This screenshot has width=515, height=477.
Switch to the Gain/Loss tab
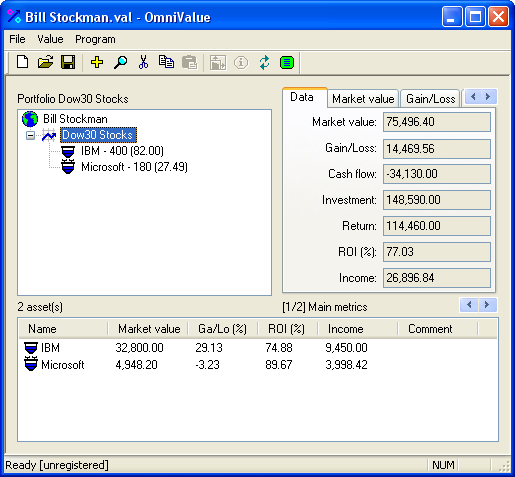(430, 99)
